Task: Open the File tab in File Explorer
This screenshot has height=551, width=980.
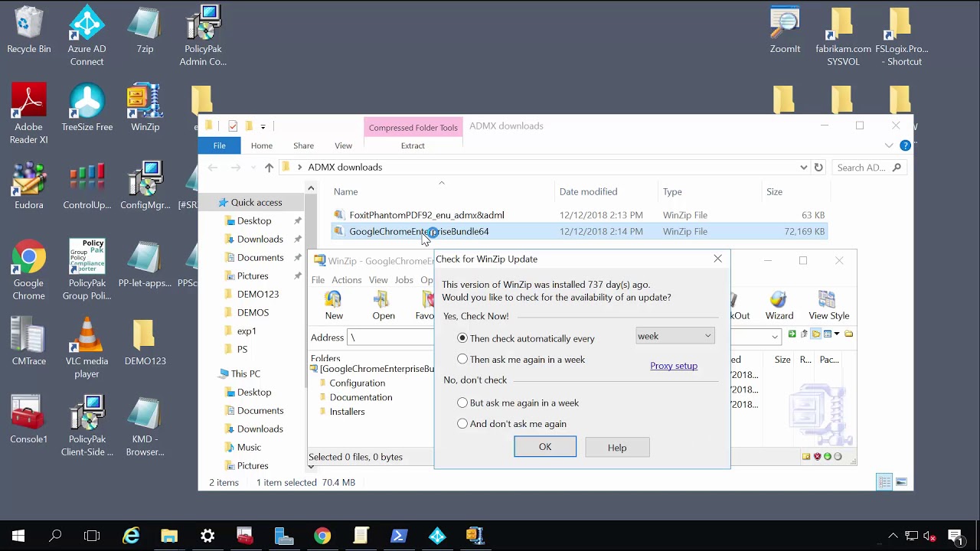Action: pyautogui.click(x=219, y=145)
